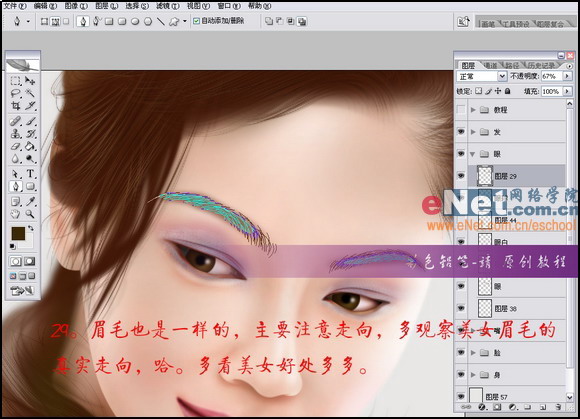Select the Slice tool
The height and width of the screenshot is (419, 580).
[30, 106]
